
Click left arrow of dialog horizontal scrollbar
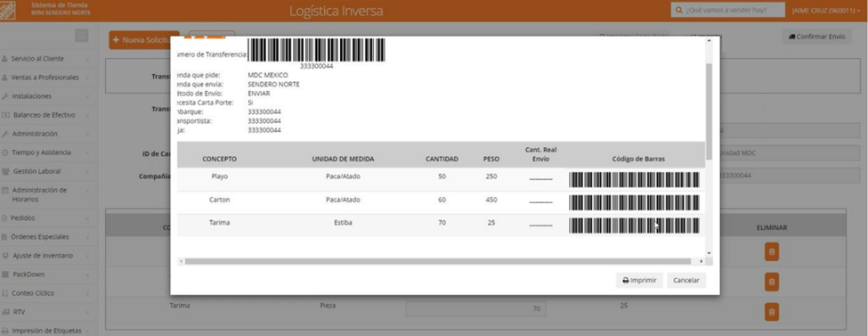pyautogui.click(x=181, y=261)
